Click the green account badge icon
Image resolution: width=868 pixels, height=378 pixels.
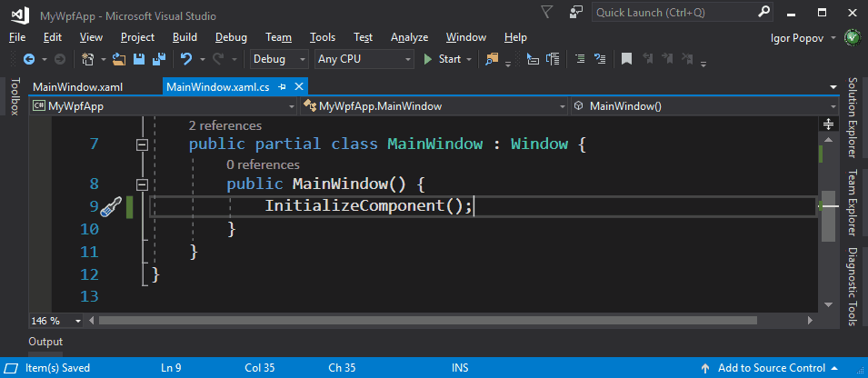tap(852, 37)
